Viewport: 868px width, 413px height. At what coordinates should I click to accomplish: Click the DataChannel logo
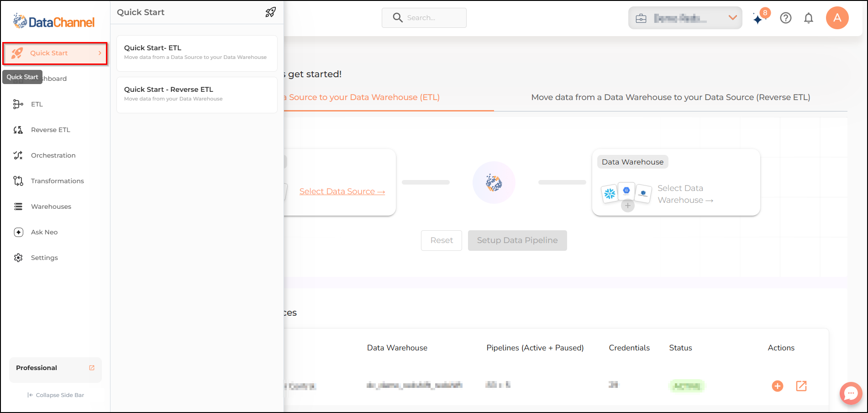54,21
